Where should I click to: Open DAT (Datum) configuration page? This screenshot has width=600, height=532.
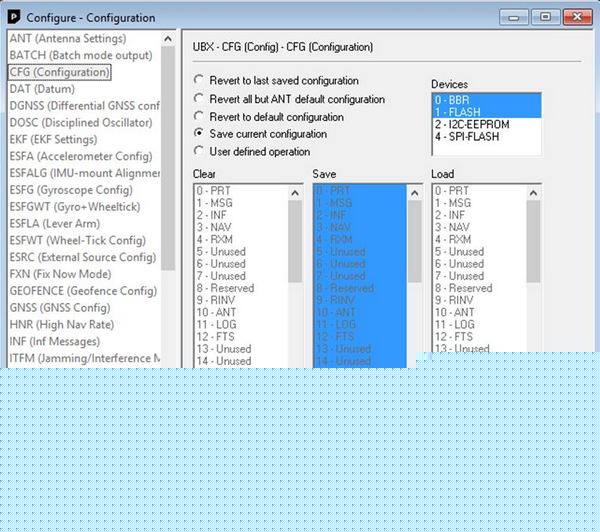42,89
